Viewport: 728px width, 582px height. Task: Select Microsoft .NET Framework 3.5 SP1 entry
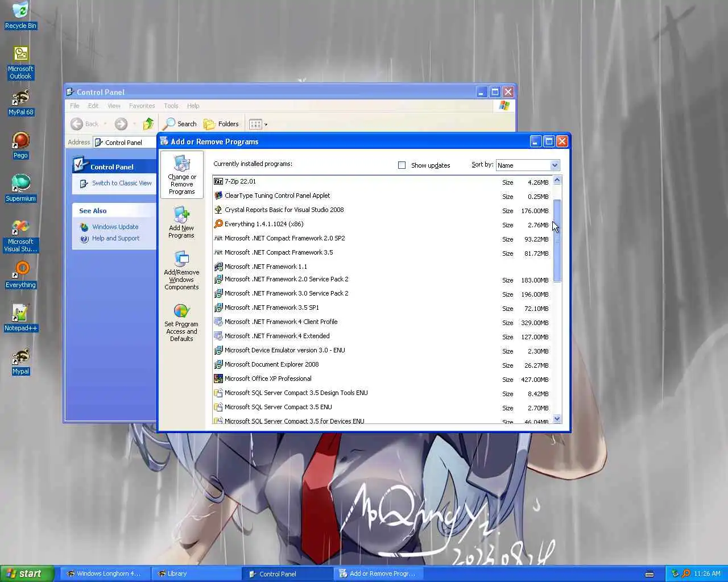point(382,307)
